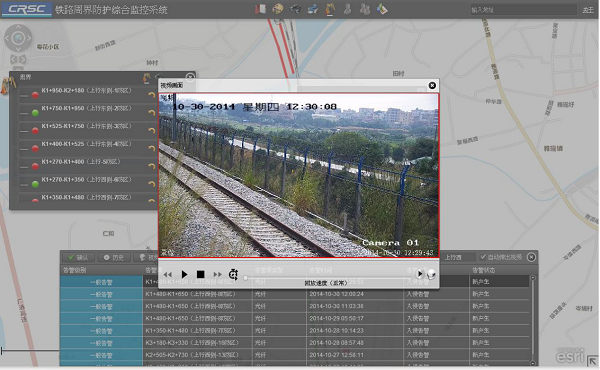Select alarm row K3+180-K3+330

pos(295,343)
